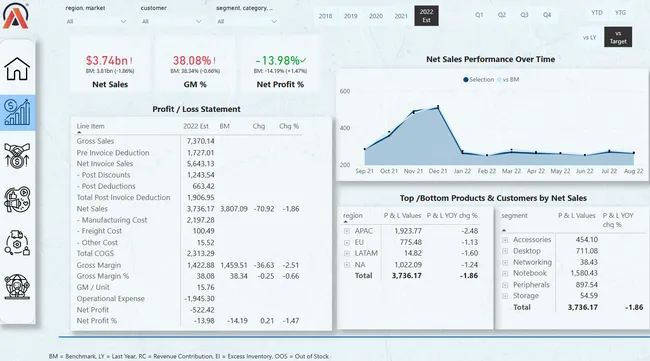This screenshot has height=361, width=650.
Task: Expand the Networking segment row
Action: 505,262
